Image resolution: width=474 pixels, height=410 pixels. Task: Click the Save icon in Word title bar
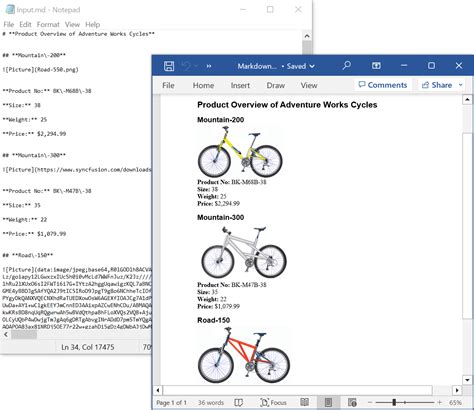click(169, 66)
